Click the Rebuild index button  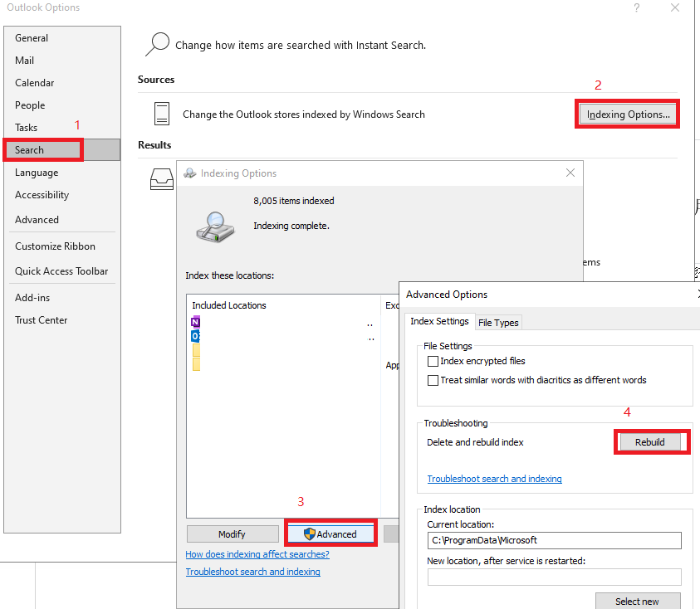click(650, 442)
